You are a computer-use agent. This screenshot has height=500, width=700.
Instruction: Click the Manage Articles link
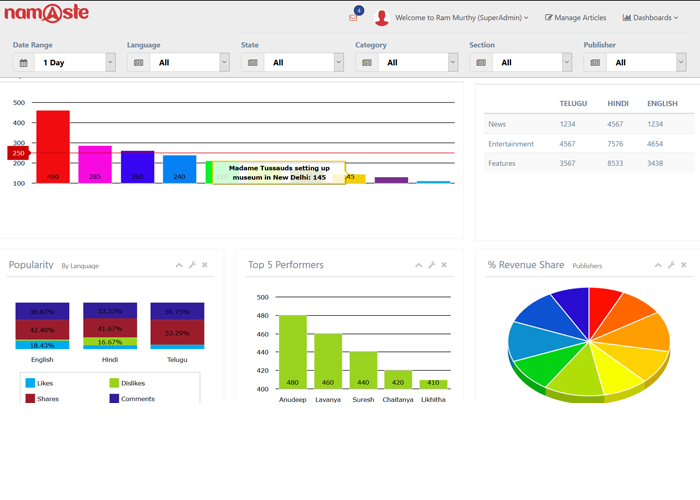575,18
